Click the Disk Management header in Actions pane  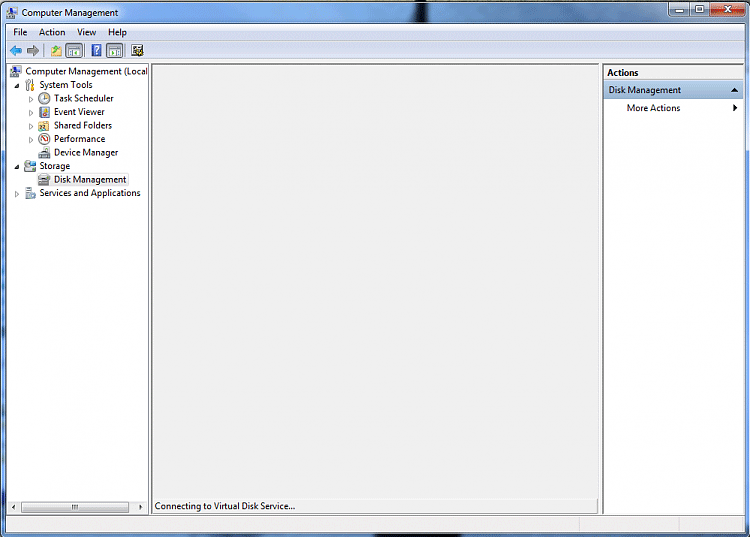pyautogui.click(x=673, y=90)
